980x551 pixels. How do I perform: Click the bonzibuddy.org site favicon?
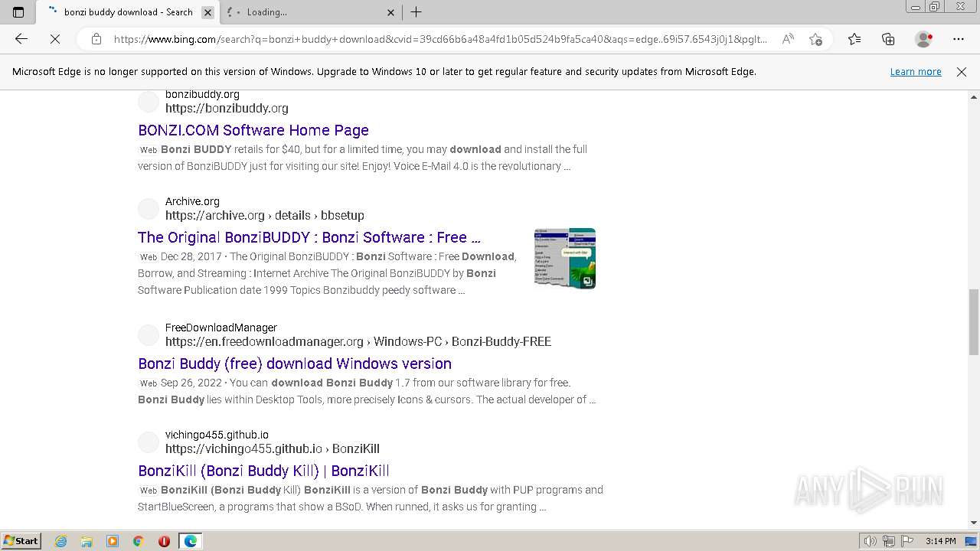coord(149,101)
